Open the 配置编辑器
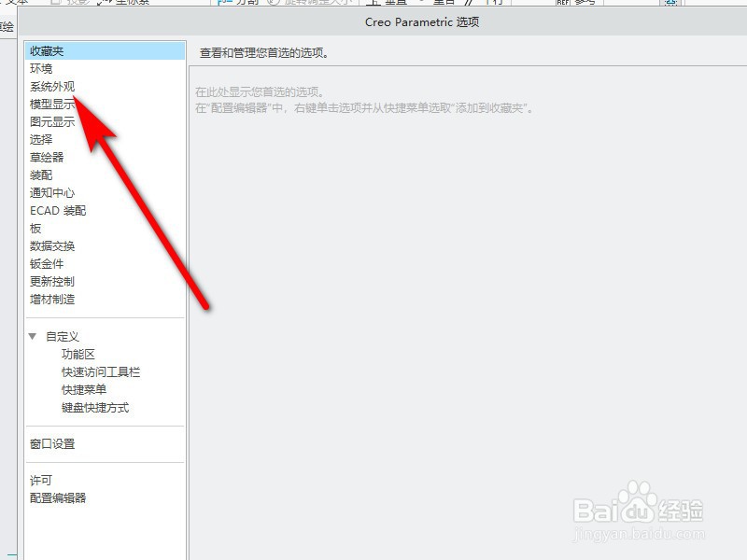The image size is (747, 560). 58,498
